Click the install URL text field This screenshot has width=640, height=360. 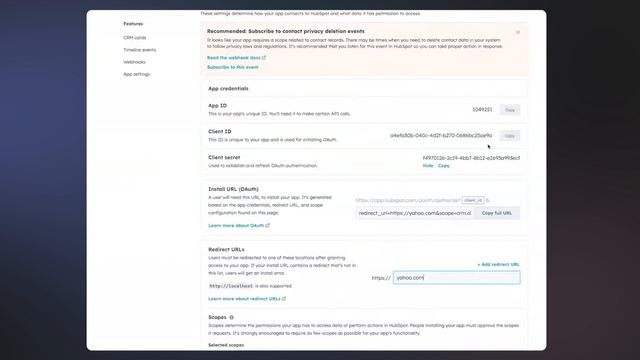click(414, 213)
